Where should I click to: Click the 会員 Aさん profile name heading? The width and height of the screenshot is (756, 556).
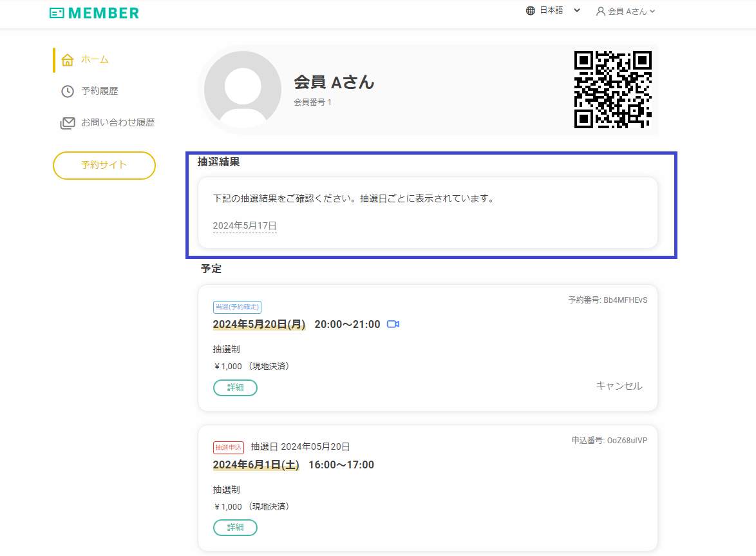(x=334, y=82)
